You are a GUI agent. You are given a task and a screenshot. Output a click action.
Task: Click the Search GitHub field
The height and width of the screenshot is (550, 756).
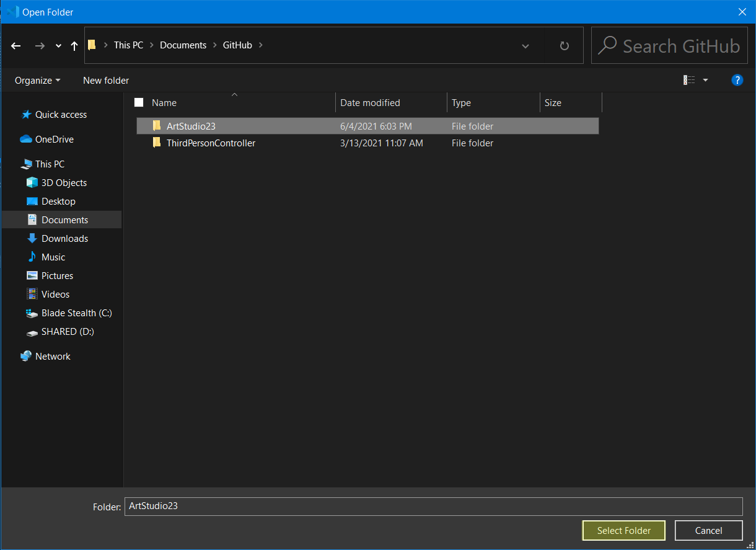tap(669, 45)
